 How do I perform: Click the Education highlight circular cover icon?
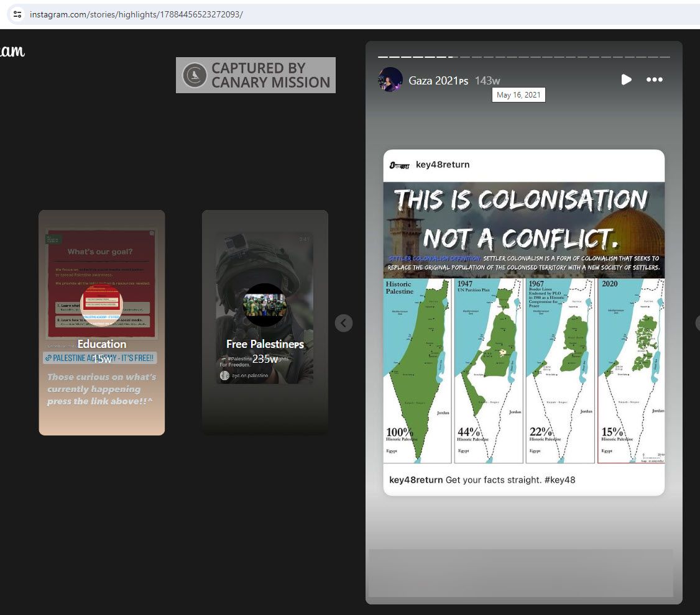coord(102,305)
